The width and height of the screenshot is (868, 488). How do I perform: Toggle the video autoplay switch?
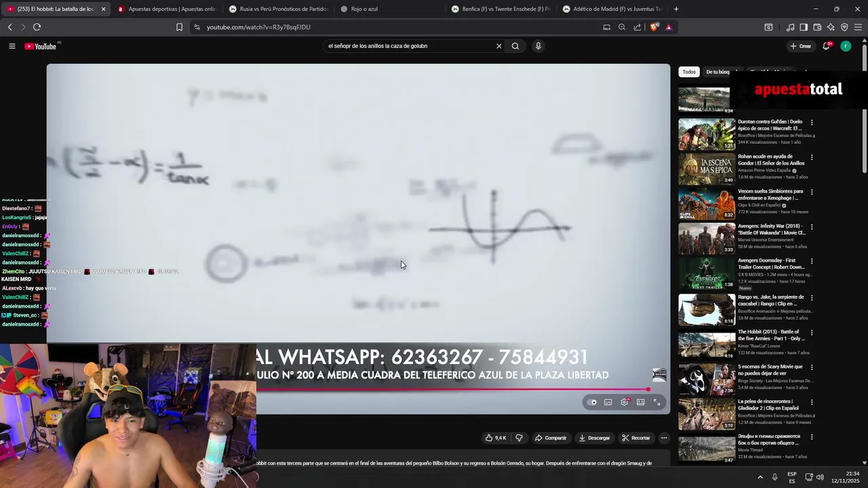tap(593, 402)
